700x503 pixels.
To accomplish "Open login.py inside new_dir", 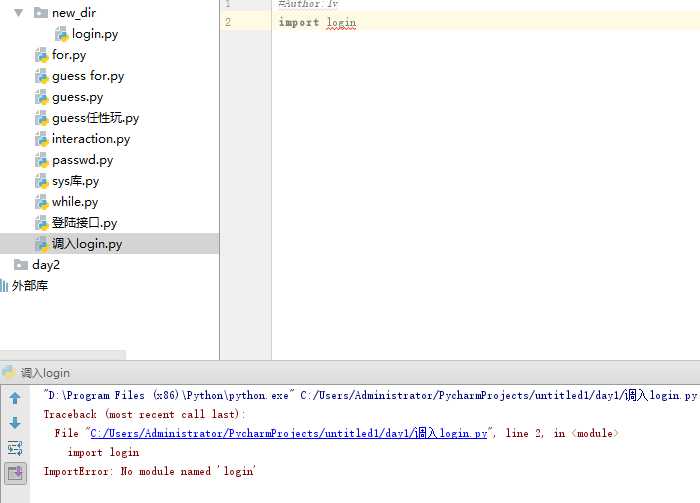I will [95, 34].
